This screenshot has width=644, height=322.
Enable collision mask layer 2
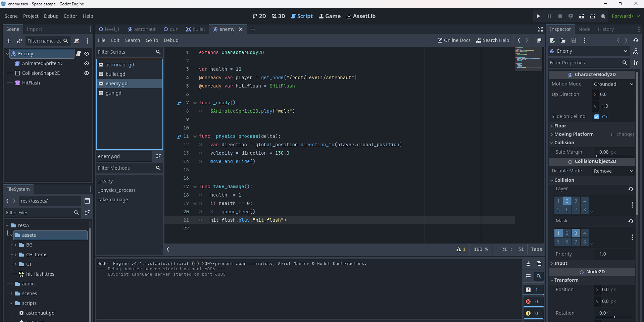pyautogui.click(x=567, y=233)
